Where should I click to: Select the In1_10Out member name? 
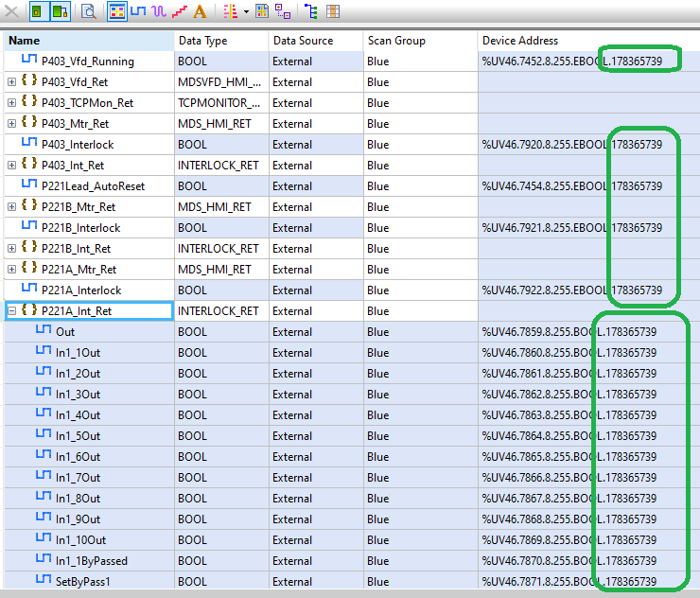80,540
